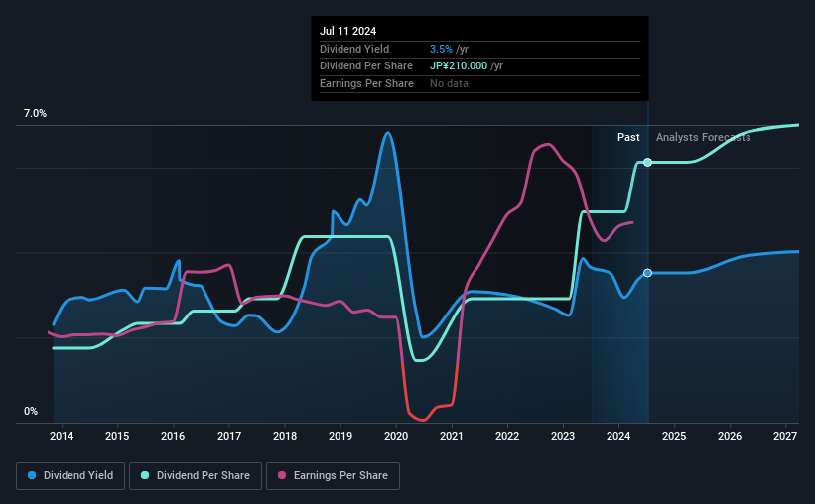The image size is (815, 504).
Task: Click the 2024 year axis label
Action: [x=618, y=436]
